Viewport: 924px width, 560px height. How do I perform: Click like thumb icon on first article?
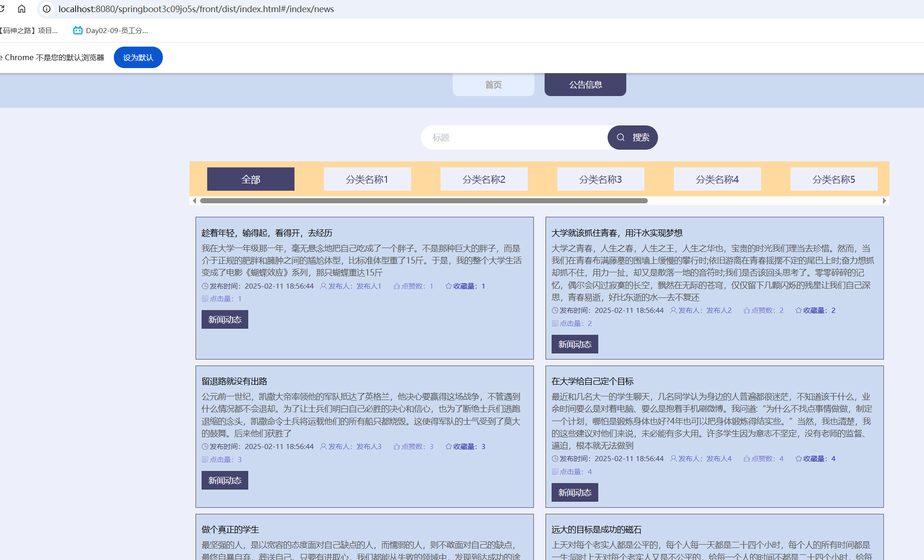tap(396, 286)
